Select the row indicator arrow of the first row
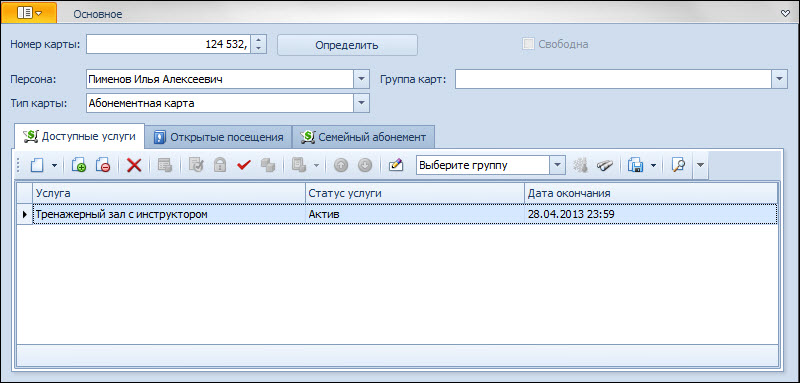Viewport: 800px width, 383px height. point(24,214)
